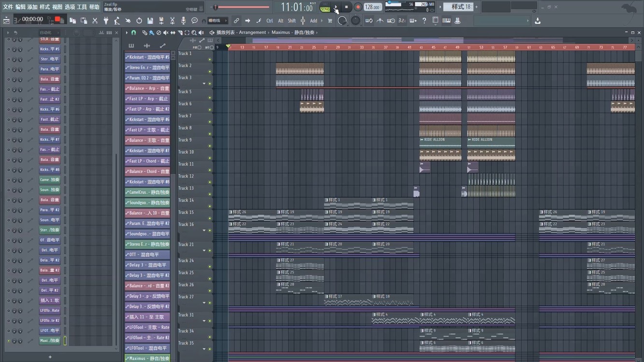Toggle mute on Track 1
This screenshot has width=644, height=362.
pos(210,59)
